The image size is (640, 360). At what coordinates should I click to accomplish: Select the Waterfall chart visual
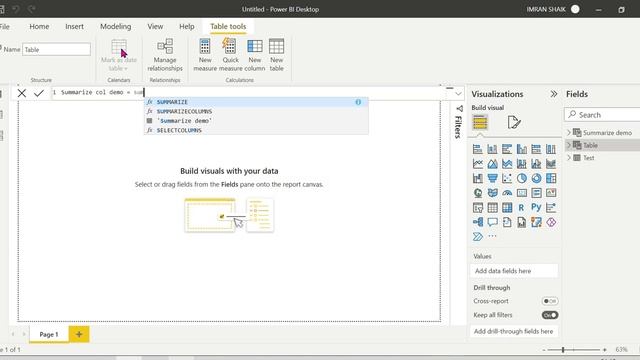pyautogui.click(x=478, y=178)
